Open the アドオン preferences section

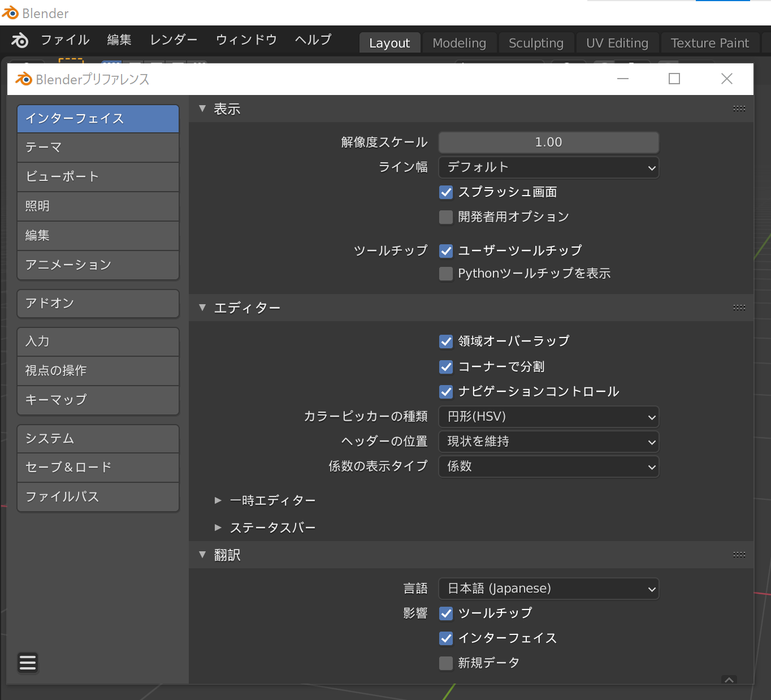(x=98, y=304)
